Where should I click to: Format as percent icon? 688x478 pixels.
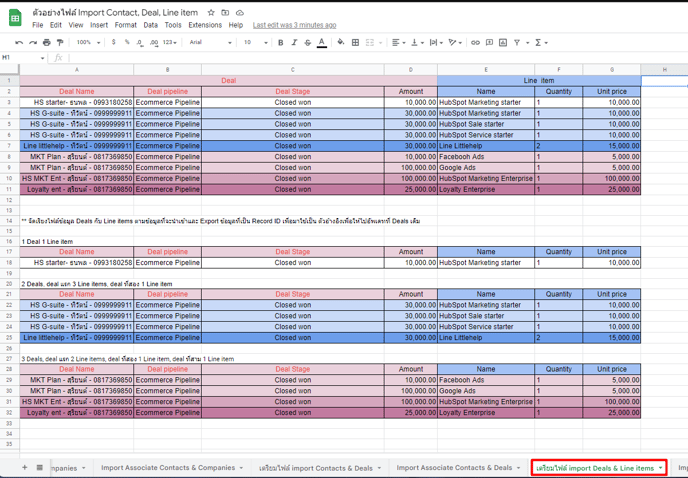[127, 42]
